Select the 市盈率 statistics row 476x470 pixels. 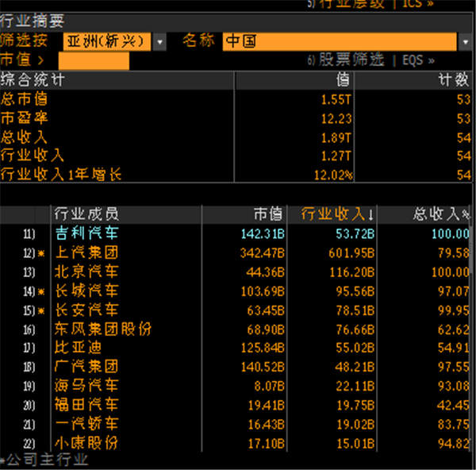[x=236, y=118]
